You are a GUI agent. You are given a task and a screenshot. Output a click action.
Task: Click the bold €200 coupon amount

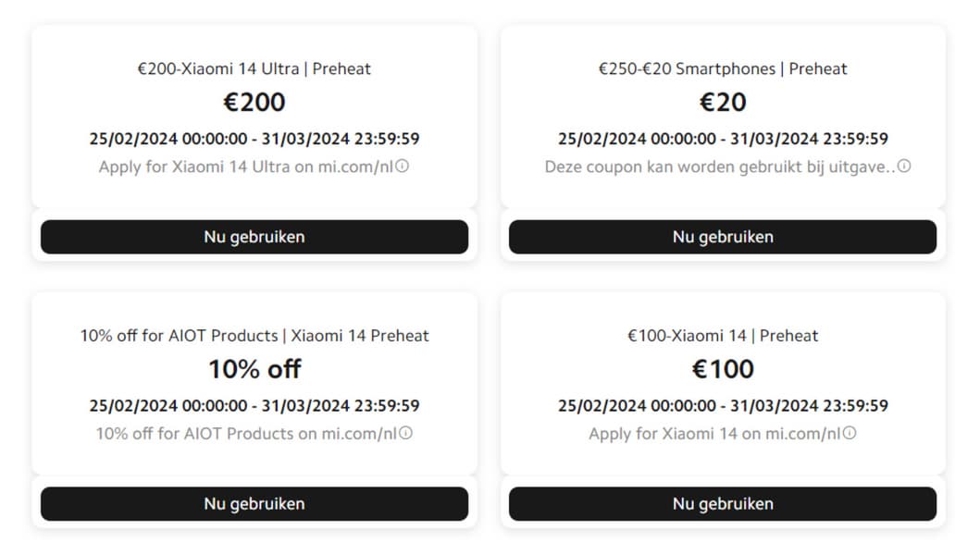[254, 102]
